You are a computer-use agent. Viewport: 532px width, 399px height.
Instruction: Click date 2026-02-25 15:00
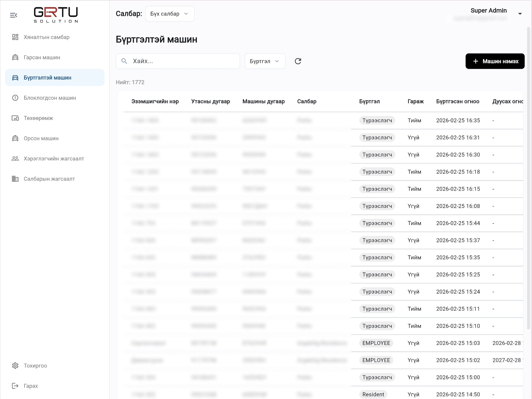coord(458,377)
